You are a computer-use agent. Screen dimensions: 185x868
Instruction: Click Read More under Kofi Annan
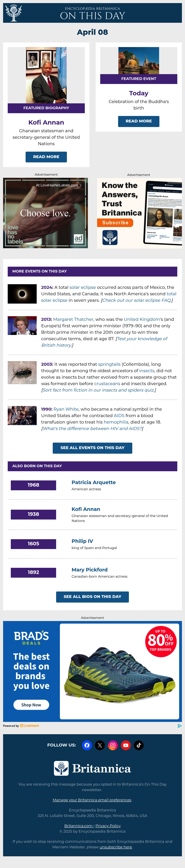point(46,157)
